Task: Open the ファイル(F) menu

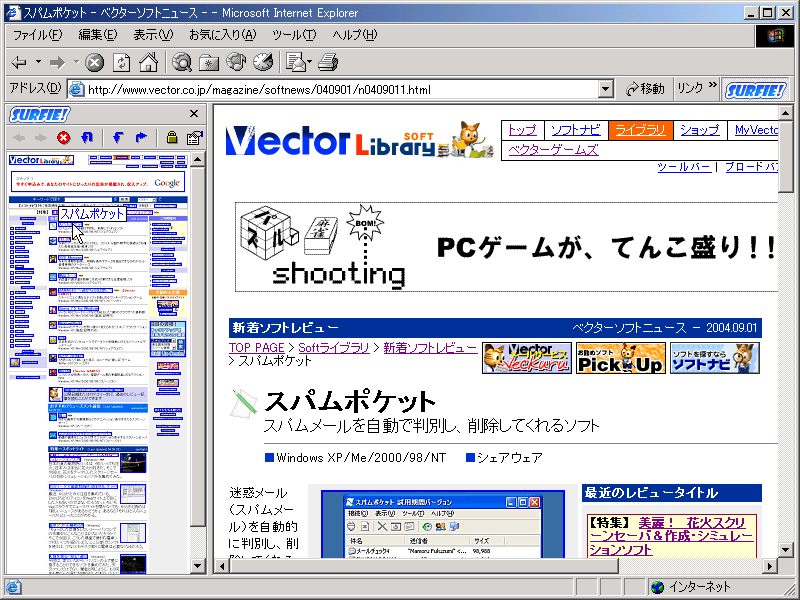Action: pos(37,35)
